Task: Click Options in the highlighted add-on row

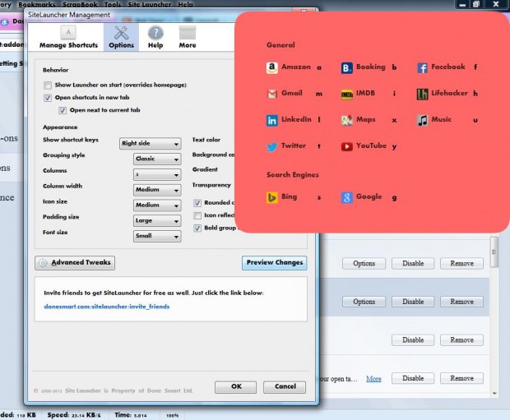Action: 364,302
